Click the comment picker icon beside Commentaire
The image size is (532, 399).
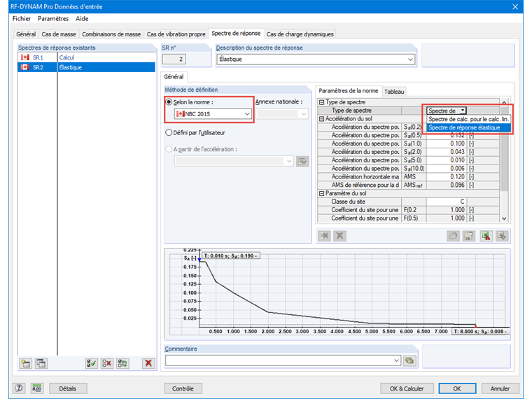(x=409, y=360)
